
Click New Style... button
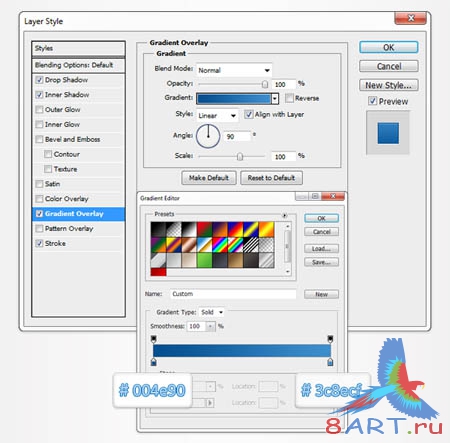tap(389, 85)
